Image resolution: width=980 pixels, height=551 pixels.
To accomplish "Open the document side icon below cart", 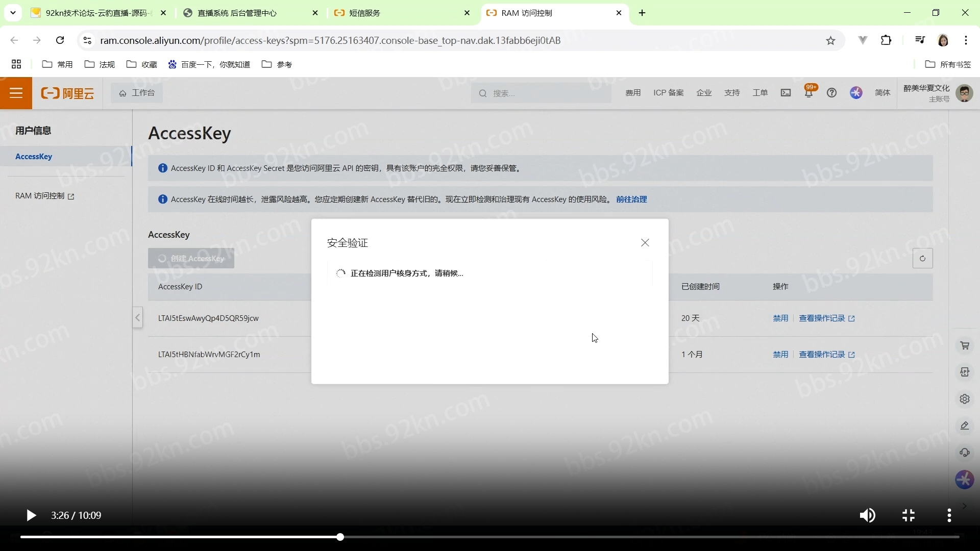I will coord(965,372).
